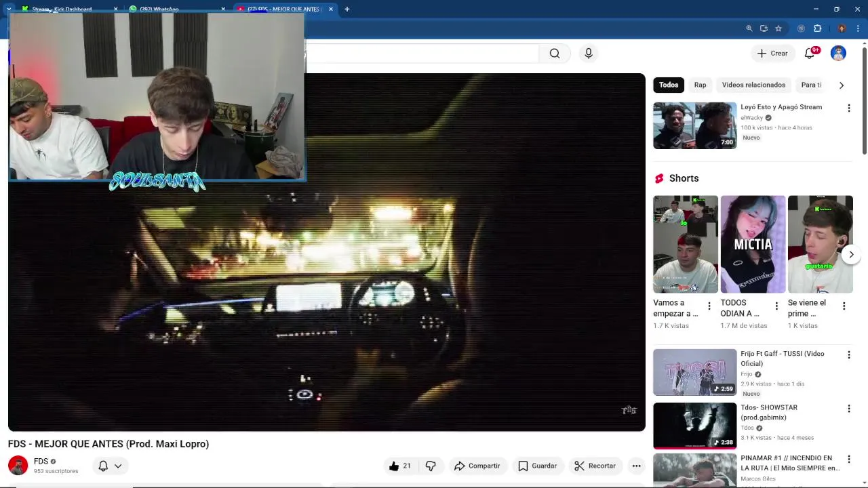This screenshot has height=488, width=868.
Task: Click the install app icon in address bar
Action: (764, 28)
